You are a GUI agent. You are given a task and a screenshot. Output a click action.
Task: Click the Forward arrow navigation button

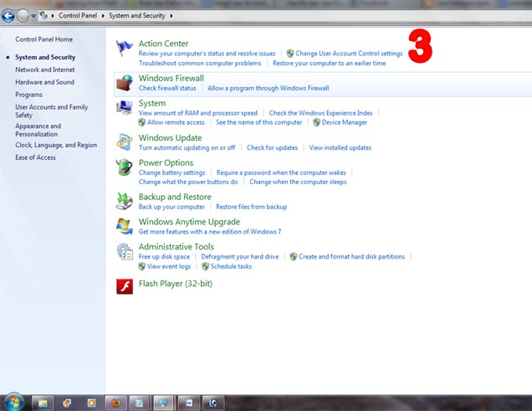pyautogui.click(x=23, y=16)
